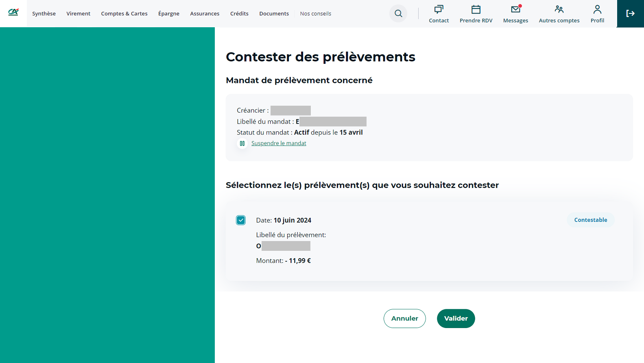Open the Crédits menu
644x363 pixels.
pyautogui.click(x=239, y=14)
